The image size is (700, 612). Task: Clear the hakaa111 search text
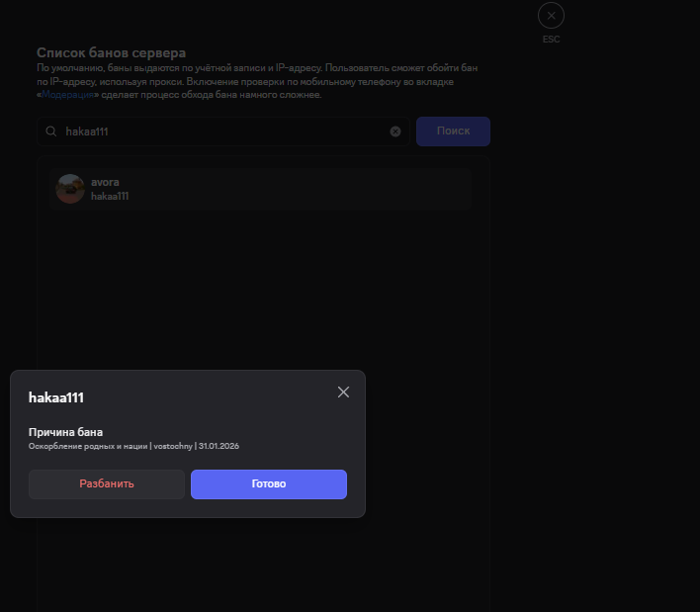coord(395,131)
